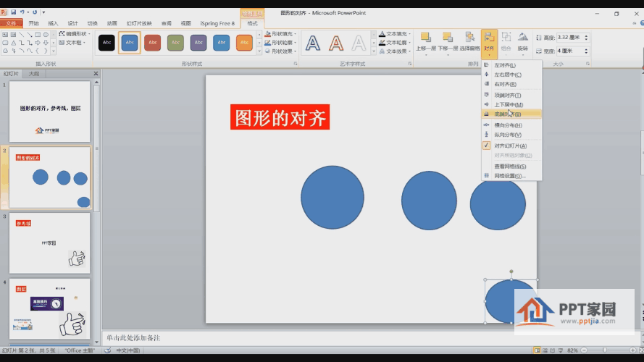
Task: Open 形状轮廓 (Shape Outline) dropdown
Action: click(x=280, y=42)
